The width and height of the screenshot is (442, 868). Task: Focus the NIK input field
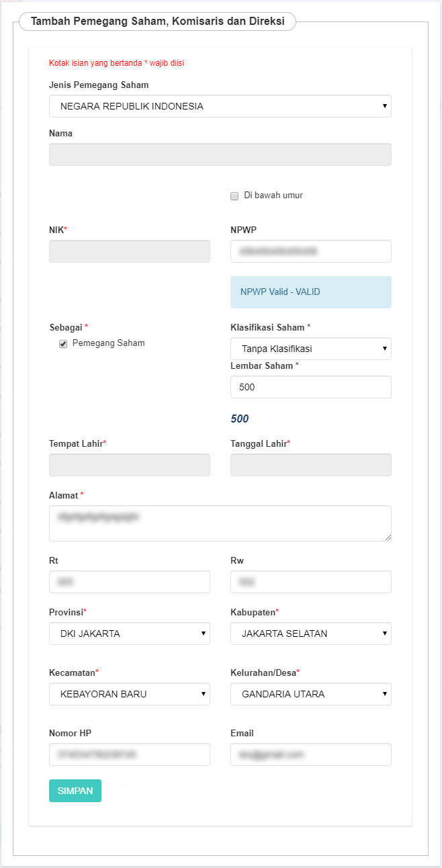129,251
